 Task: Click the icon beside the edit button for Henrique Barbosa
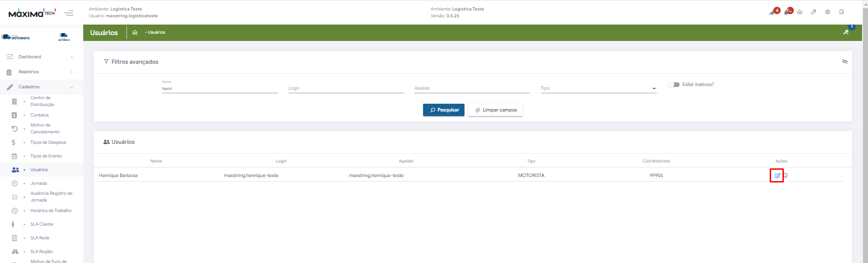point(786,175)
